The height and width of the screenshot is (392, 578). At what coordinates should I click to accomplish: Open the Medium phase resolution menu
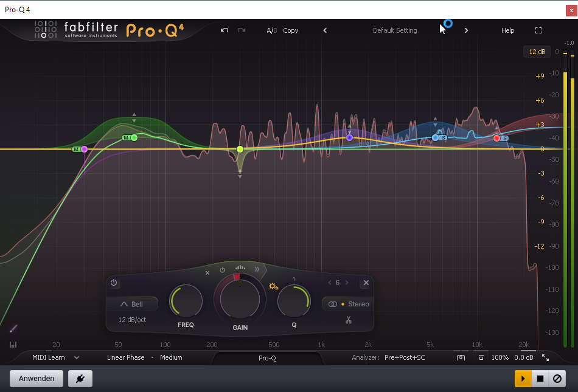pyautogui.click(x=171, y=357)
